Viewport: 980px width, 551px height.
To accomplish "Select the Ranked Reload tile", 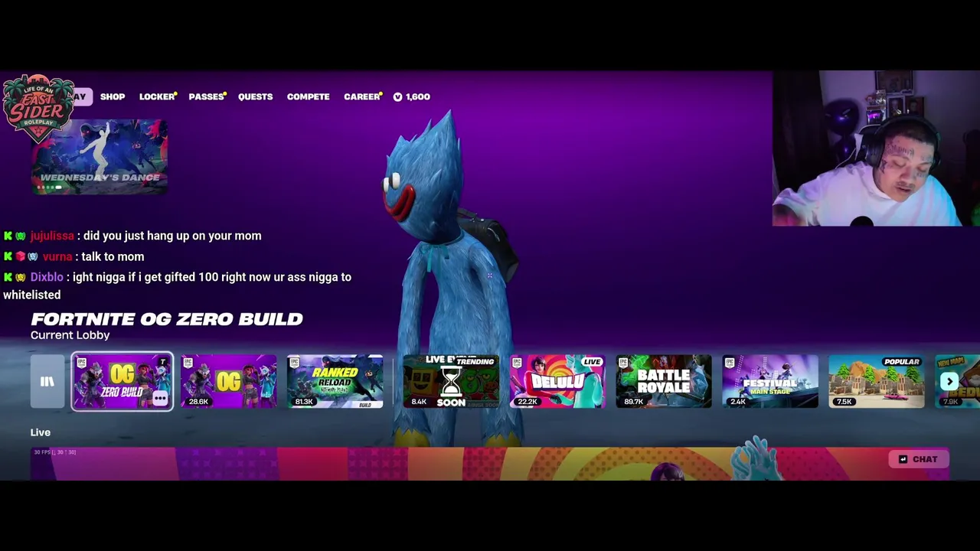I will point(335,381).
